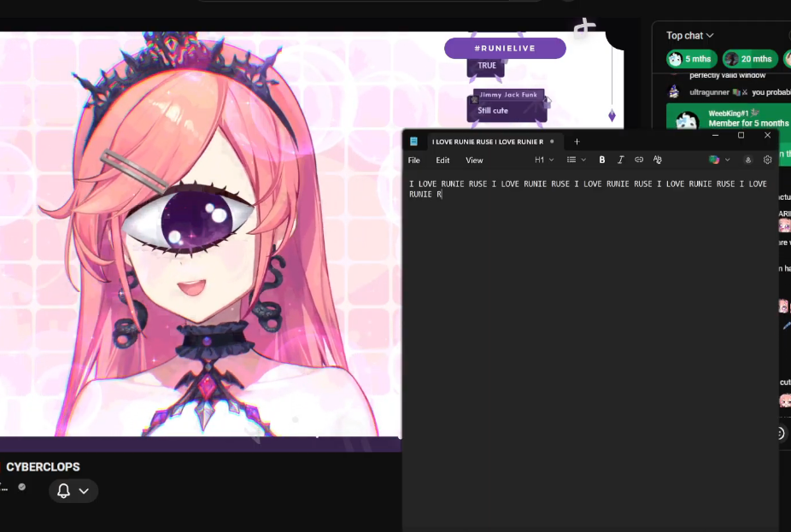Open the emoji picker in chat
The height and width of the screenshot is (532, 791).
(780, 433)
